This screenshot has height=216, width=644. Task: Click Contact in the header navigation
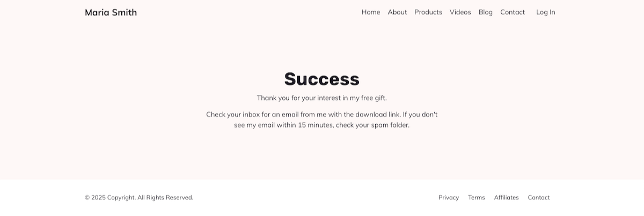point(513,12)
